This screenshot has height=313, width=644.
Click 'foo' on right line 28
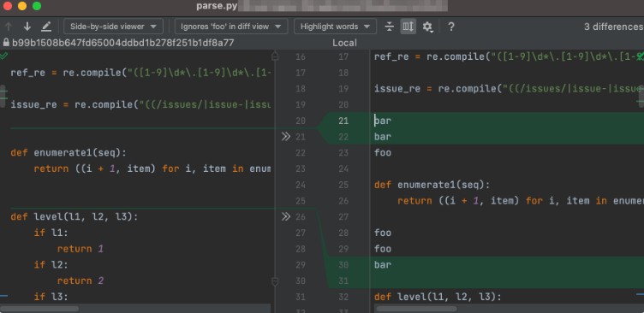(382, 233)
